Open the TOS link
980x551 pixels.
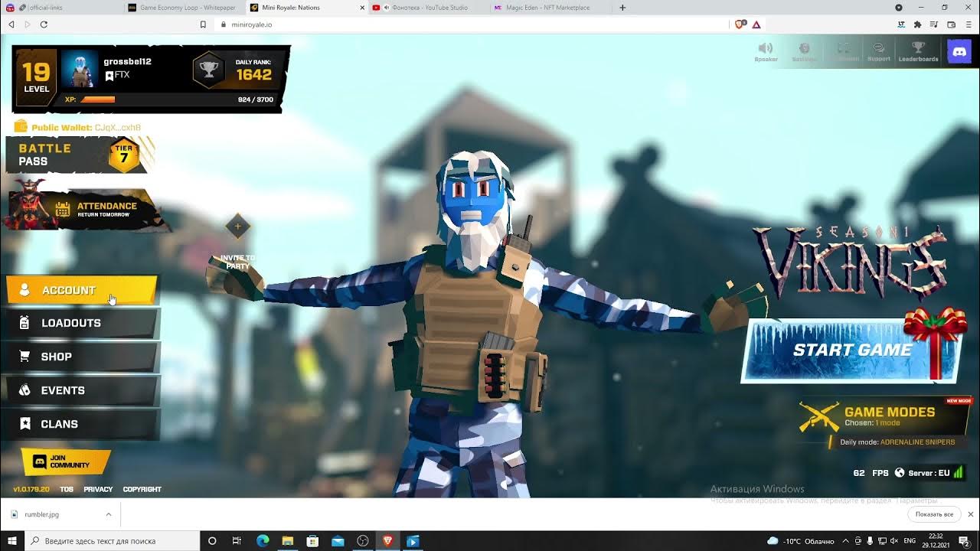(x=67, y=489)
